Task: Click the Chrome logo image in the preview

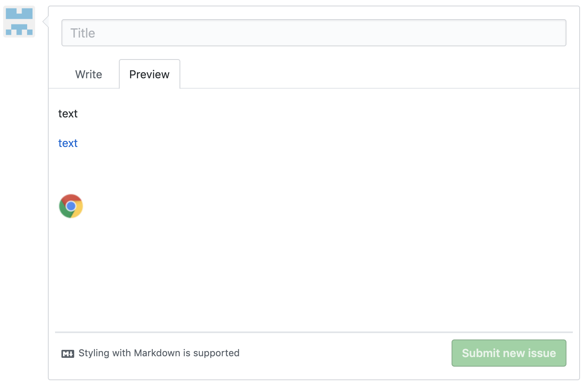Action: (71, 206)
